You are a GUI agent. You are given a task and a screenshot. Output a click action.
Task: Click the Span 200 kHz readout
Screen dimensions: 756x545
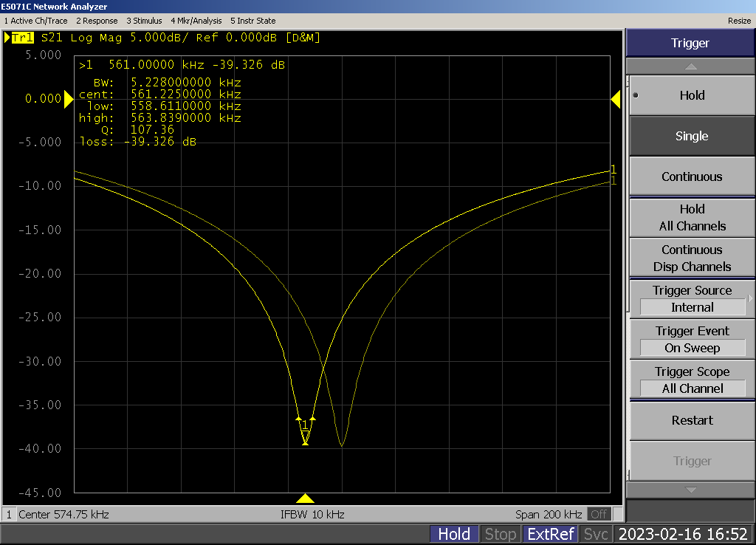(x=549, y=514)
